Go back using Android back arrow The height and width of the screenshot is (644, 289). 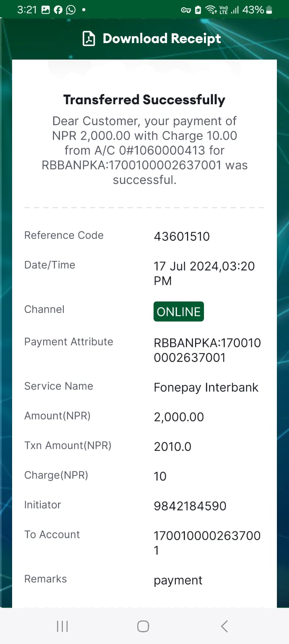[x=225, y=626]
